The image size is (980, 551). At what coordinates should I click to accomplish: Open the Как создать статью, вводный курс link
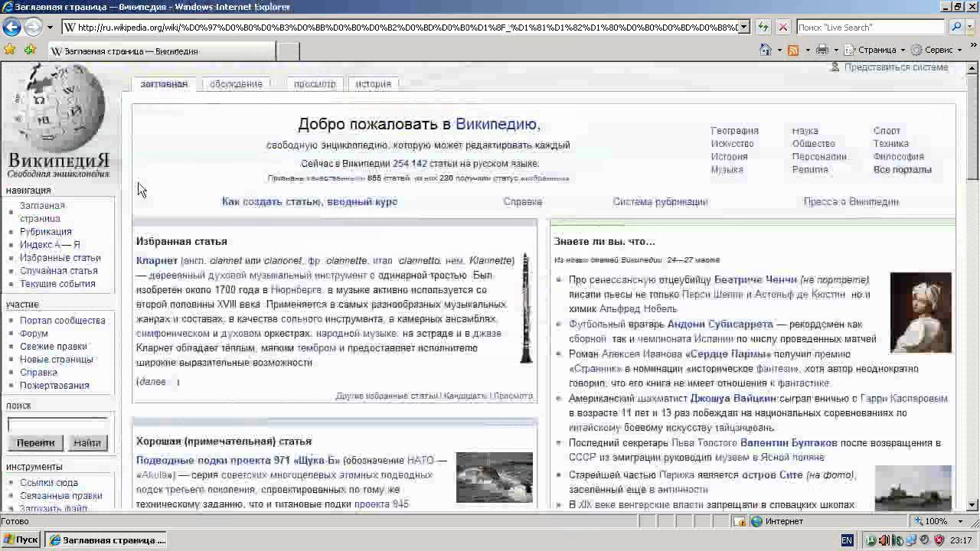[x=309, y=202]
